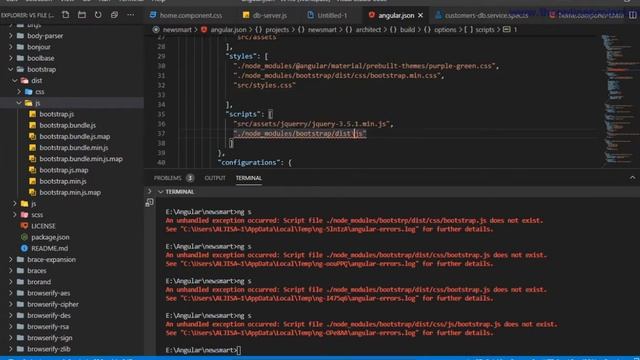Open bootstrap.js.map file

(64, 170)
